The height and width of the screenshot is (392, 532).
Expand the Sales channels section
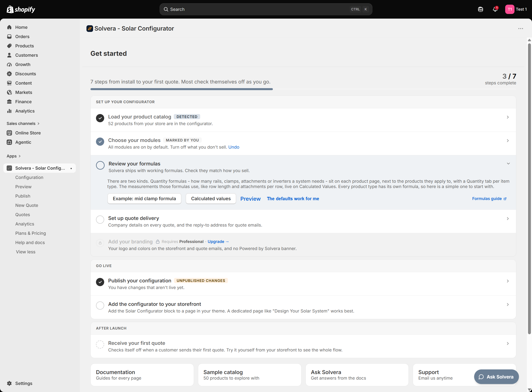(x=23, y=124)
